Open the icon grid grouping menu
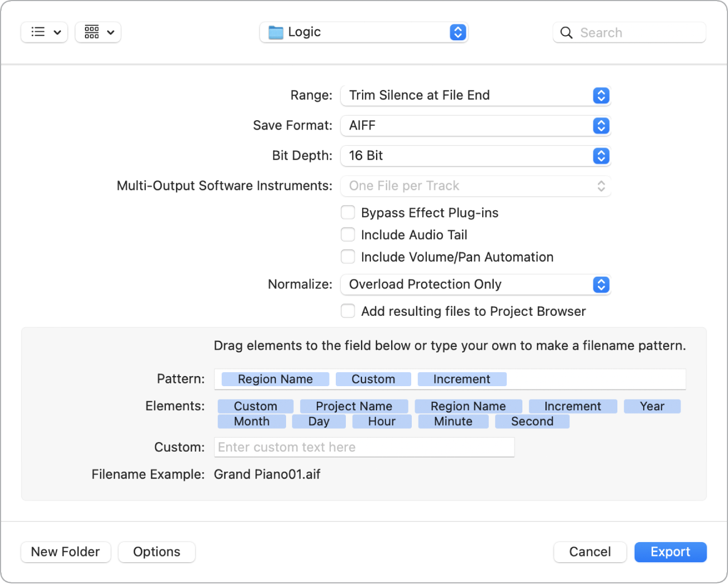Screen dimensions: 728x584 98,32
